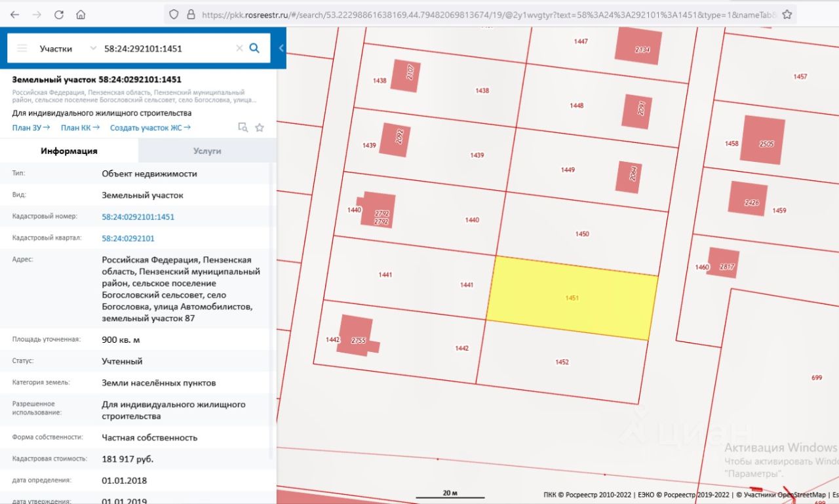Image resolution: width=839 pixels, height=504 pixels.
Task: Open the browser home page icon
Action: (x=81, y=14)
